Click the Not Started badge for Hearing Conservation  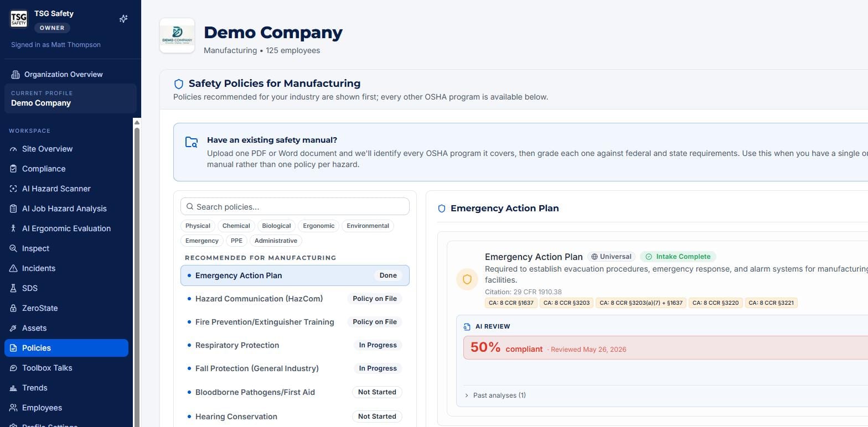coord(377,416)
